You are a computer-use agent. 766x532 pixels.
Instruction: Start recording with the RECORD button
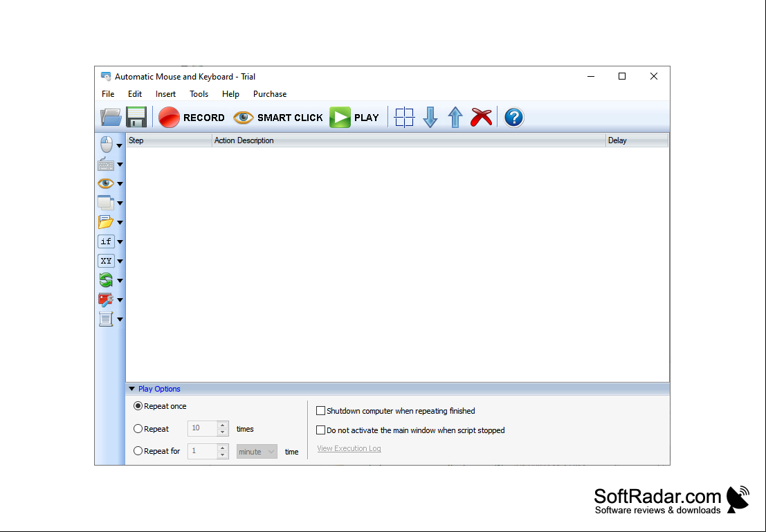(192, 118)
